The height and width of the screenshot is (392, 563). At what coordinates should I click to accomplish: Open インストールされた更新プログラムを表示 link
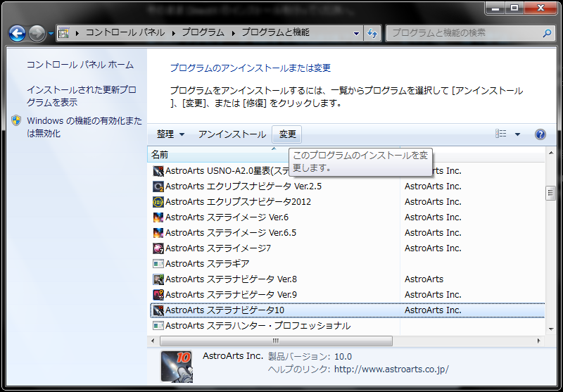82,96
